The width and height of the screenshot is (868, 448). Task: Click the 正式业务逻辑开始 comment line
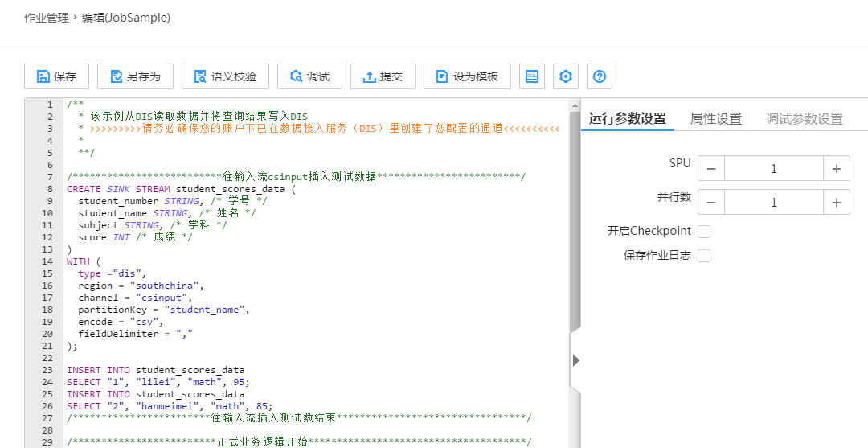tap(299, 442)
